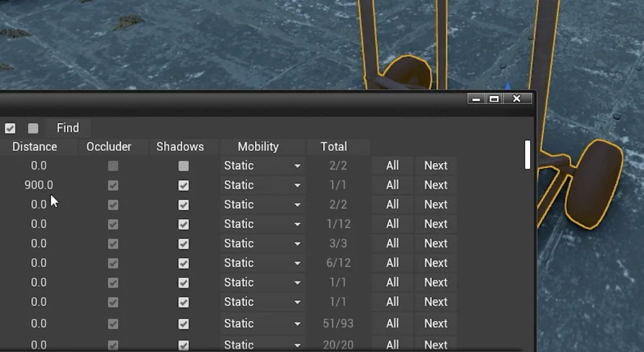This screenshot has height=352, width=644.
Task: Sort by the Mobility column header
Action: [x=259, y=147]
